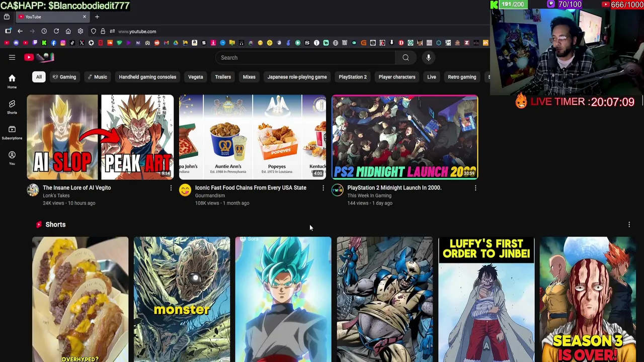The width and height of the screenshot is (644, 362).
Task: Open Home in the YouTube sidebar
Action: [x=12, y=81]
